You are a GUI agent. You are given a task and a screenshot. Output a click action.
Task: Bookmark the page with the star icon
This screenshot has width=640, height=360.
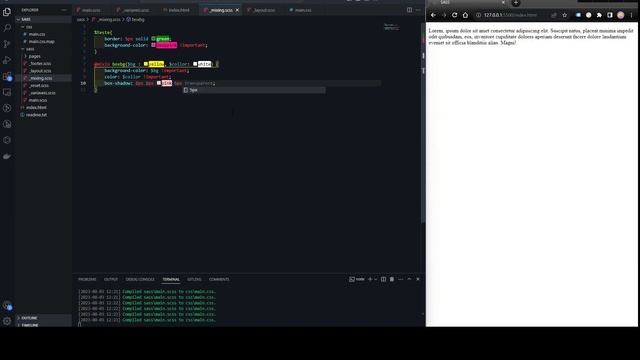[x=564, y=15]
